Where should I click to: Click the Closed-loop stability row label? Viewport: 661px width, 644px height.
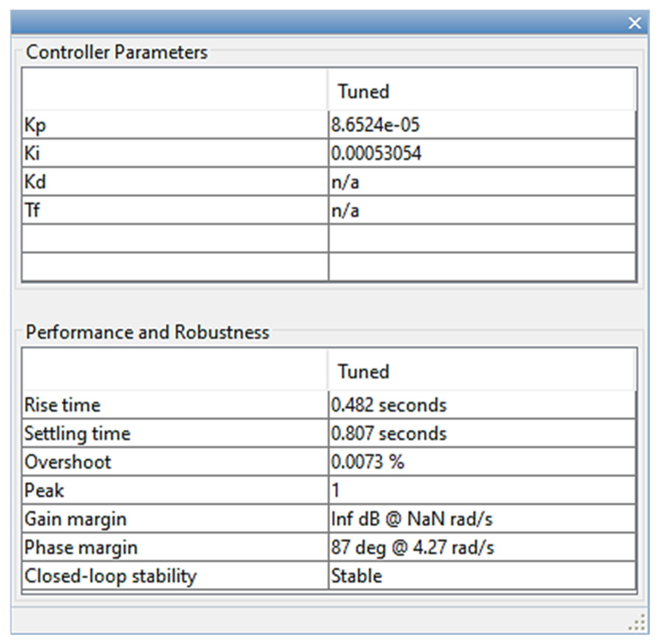pyautogui.click(x=110, y=576)
